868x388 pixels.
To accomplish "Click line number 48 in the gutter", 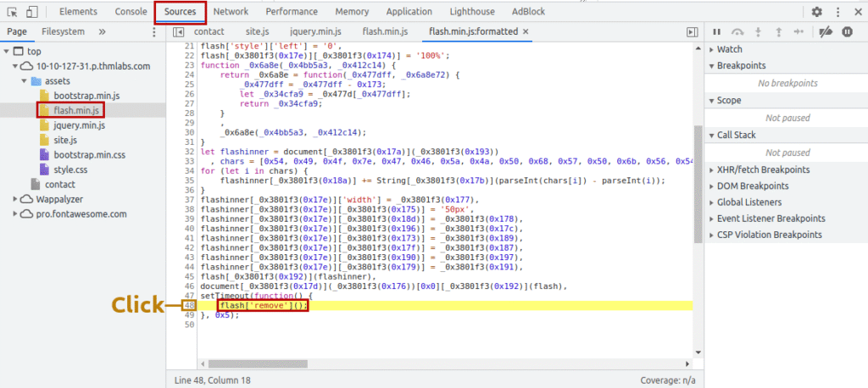I will pos(188,304).
